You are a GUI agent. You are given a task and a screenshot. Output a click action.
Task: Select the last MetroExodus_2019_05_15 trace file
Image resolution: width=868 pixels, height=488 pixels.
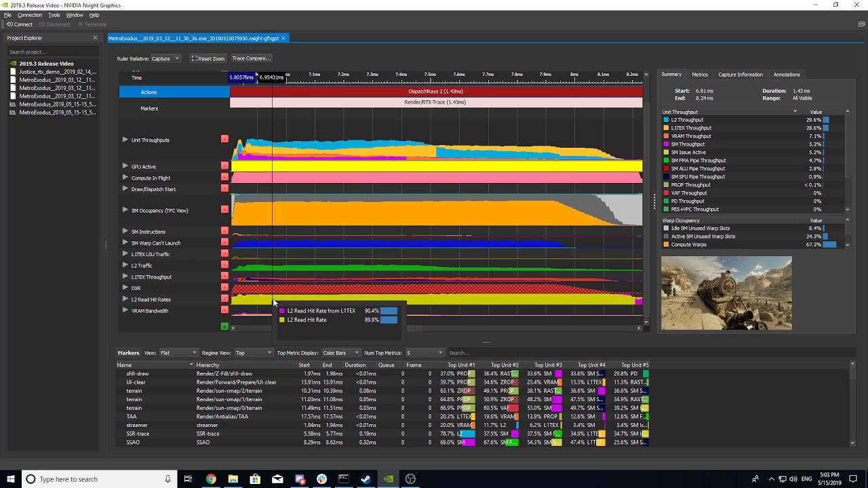click(x=58, y=113)
